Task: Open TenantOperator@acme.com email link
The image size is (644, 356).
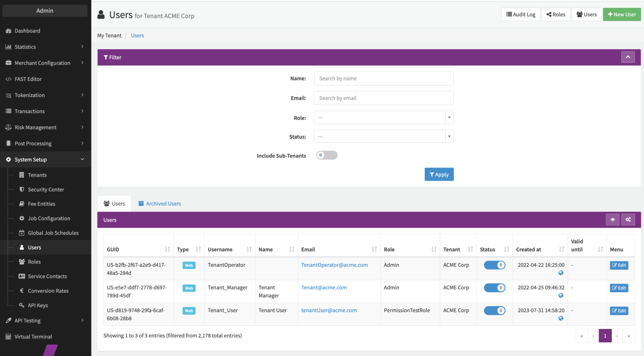Action: [334, 265]
